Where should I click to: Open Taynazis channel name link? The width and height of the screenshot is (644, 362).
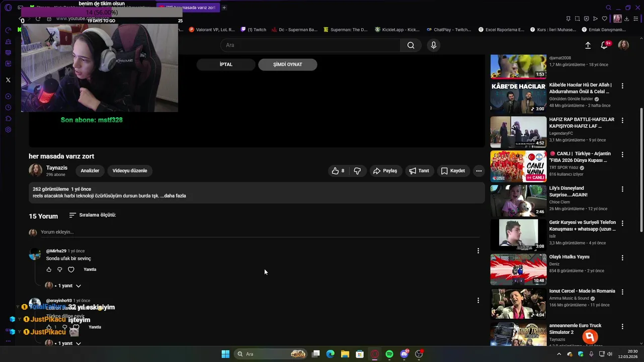(57, 168)
